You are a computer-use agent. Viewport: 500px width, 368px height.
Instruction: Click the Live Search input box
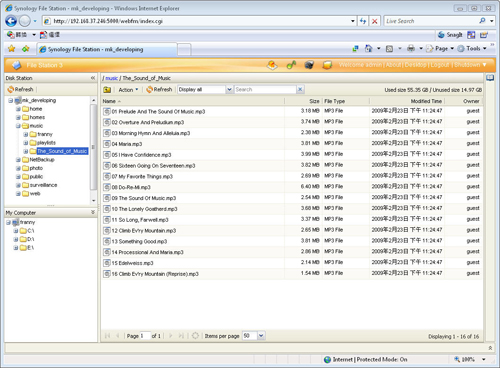431,21
